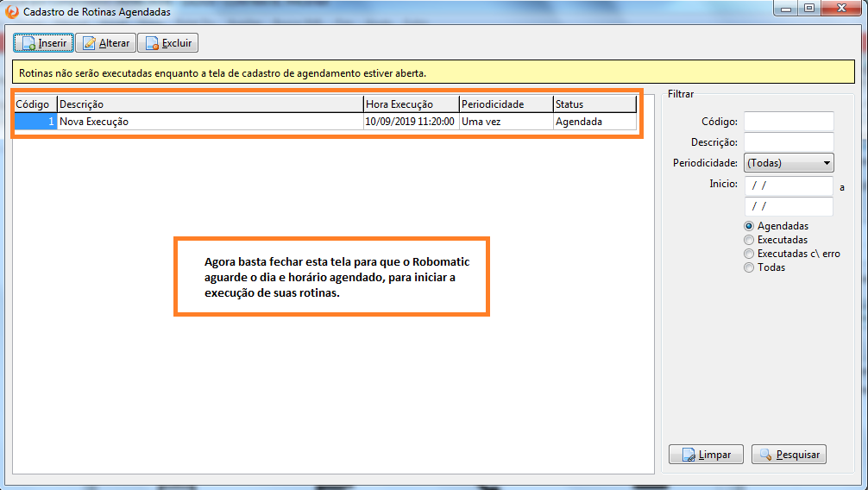Image resolution: width=868 pixels, height=490 pixels.
Task: Focus the Código filter field
Action: 789,122
